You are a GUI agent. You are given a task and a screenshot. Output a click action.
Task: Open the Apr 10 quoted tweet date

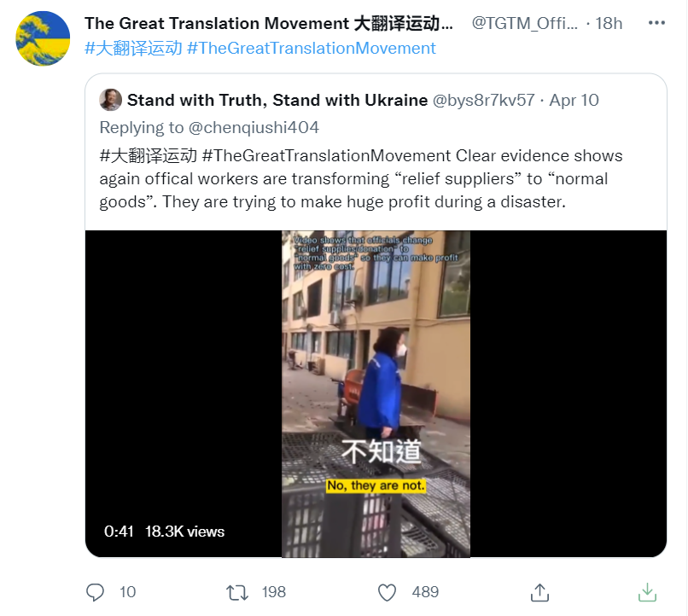coord(574,101)
